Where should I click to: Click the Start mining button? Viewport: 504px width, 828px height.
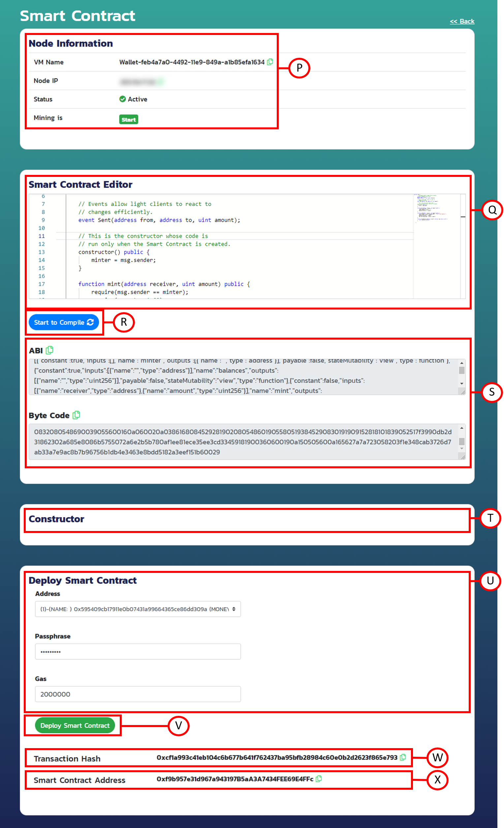[129, 119]
